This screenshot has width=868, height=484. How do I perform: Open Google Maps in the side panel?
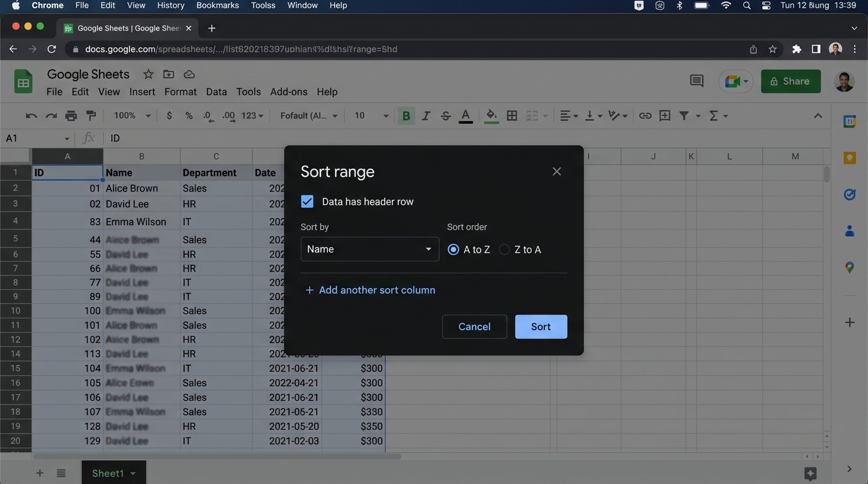pyautogui.click(x=850, y=268)
